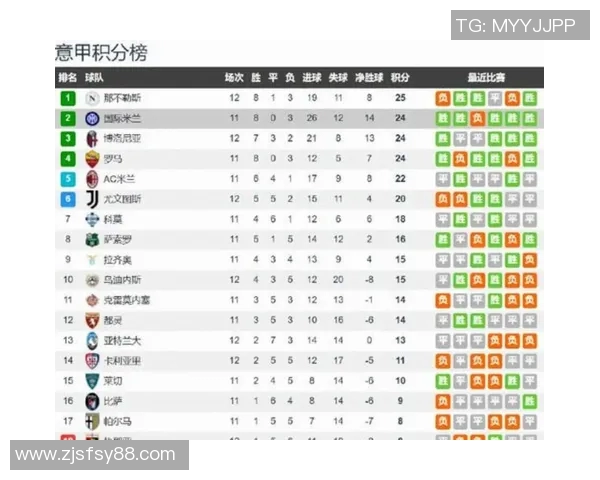Click the AC Milan club logo
The width and height of the screenshot is (600, 480).
92,179
